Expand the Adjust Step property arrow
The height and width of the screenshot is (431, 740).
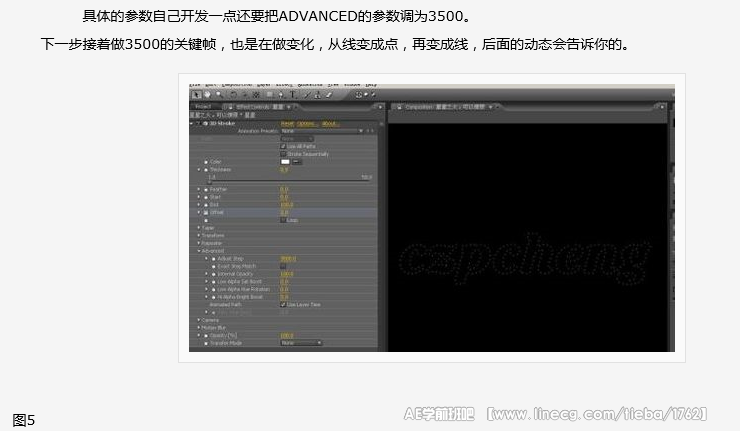(x=206, y=259)
